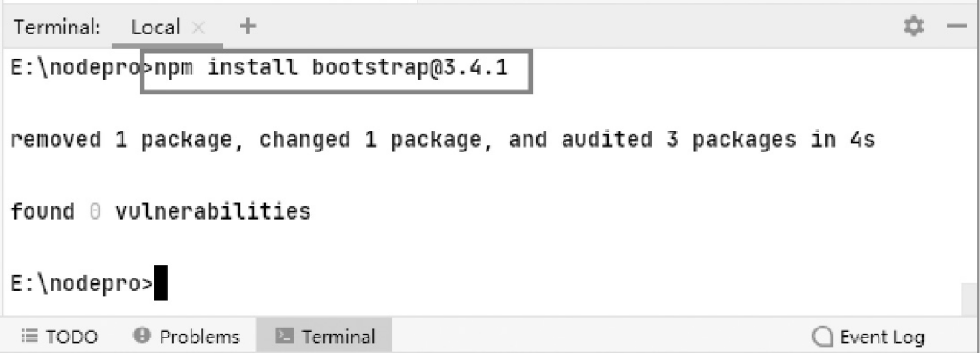
Task: Hide the terminal panel with minus icon
Action: (x=957, y=26)
